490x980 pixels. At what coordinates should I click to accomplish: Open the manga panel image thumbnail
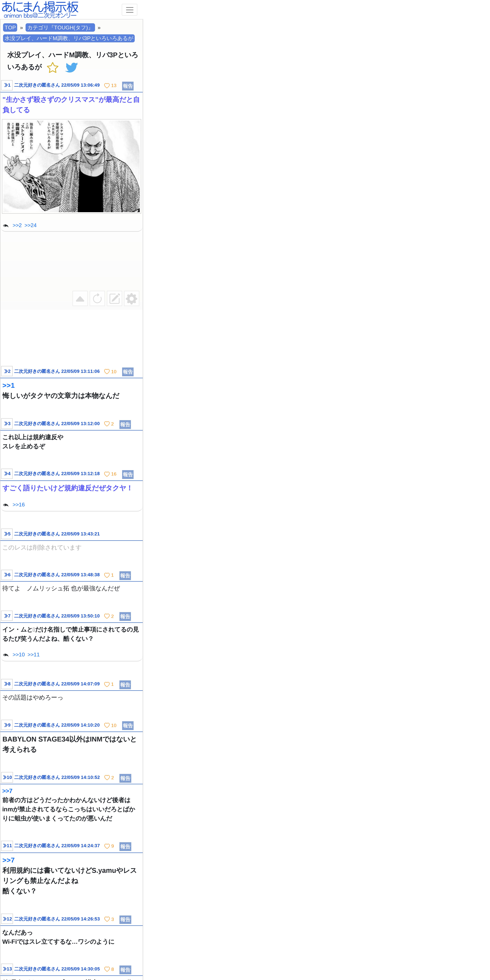(x=71, y=166)
